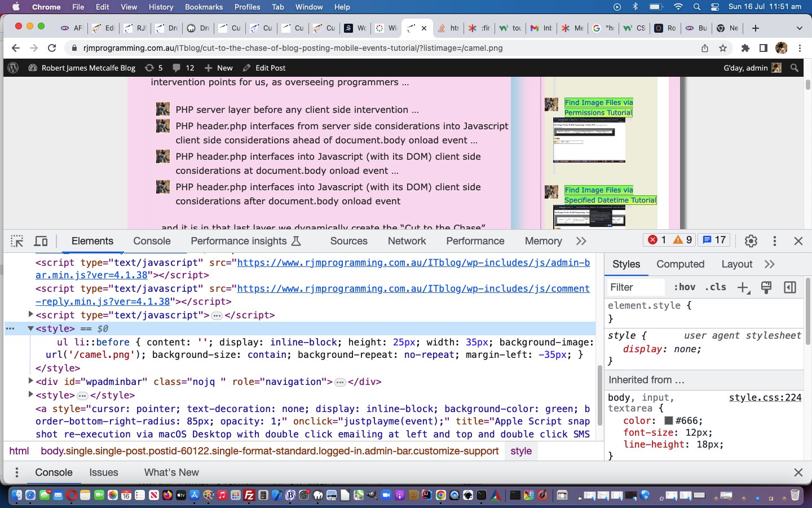Viewport: 812px width, 508px height.
Task: Close the DevTools panel
Action: [x=798, y=241]
